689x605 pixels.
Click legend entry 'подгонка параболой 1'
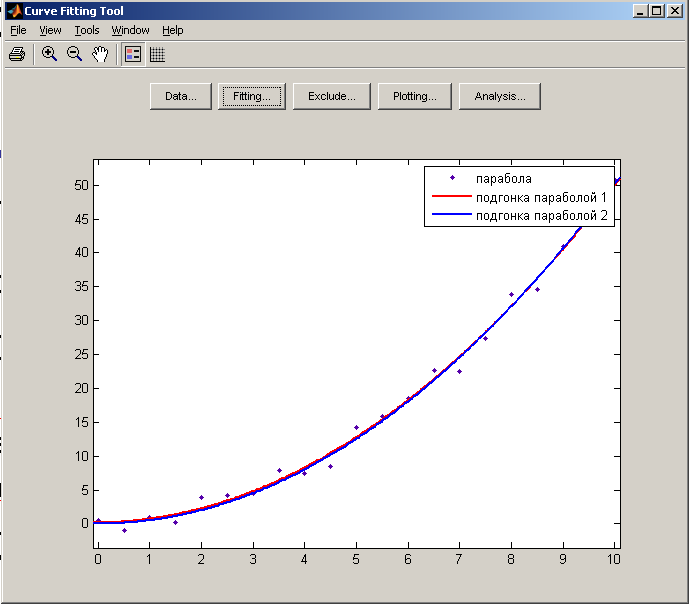pos(541,197)
